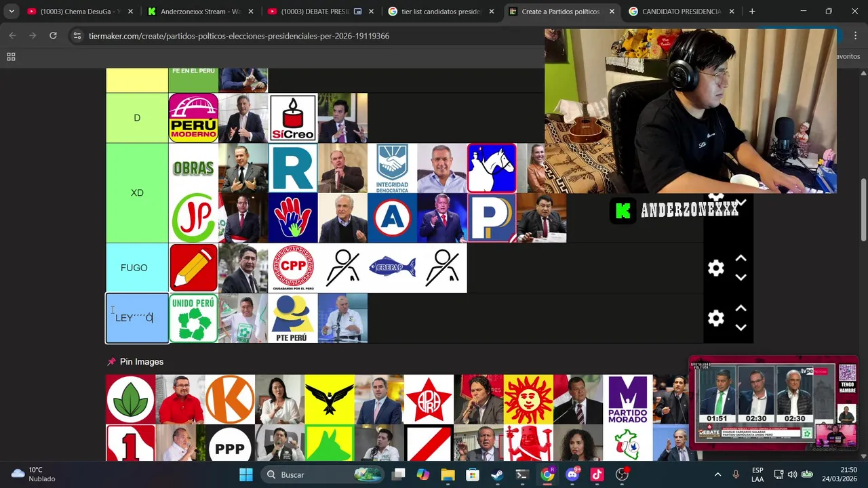Click the debate picture-in-picture video
Image resolution: width=868 pixels, height=488 pixels.
click(773, 403)
